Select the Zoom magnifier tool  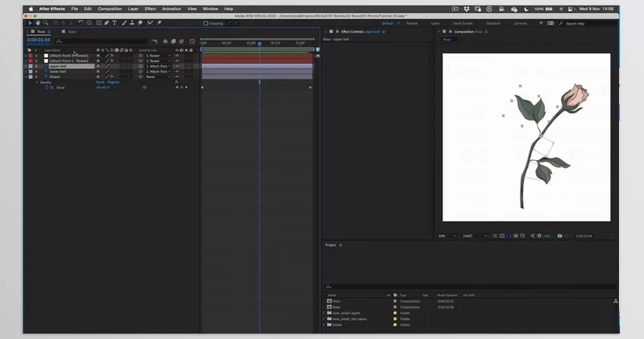[x=46, y=23]
